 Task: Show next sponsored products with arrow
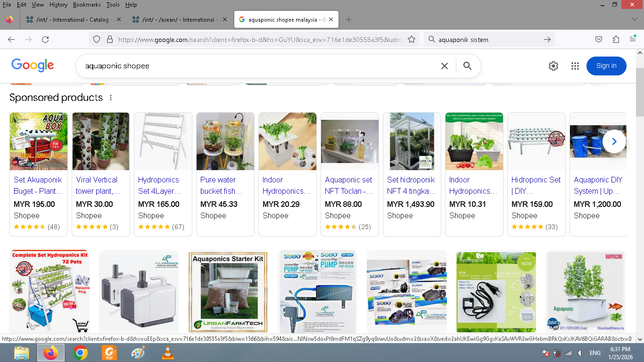click(614, 141)
